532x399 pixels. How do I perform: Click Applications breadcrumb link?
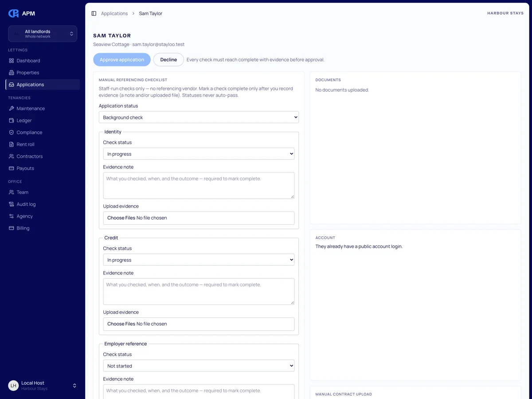[114, 14]
